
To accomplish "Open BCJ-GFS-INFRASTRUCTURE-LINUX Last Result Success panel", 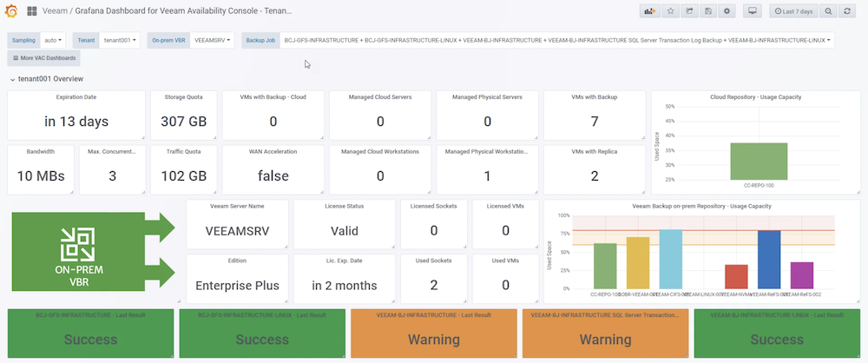I will pyautogui.click(x=262, y=333).
